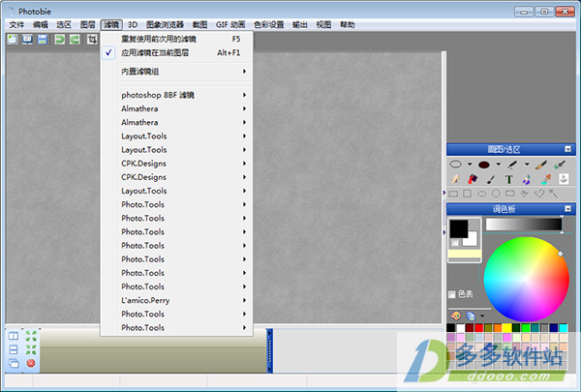The image size is (581, 392).
Task: Open the 3D menu
Action: pos(133,24)
